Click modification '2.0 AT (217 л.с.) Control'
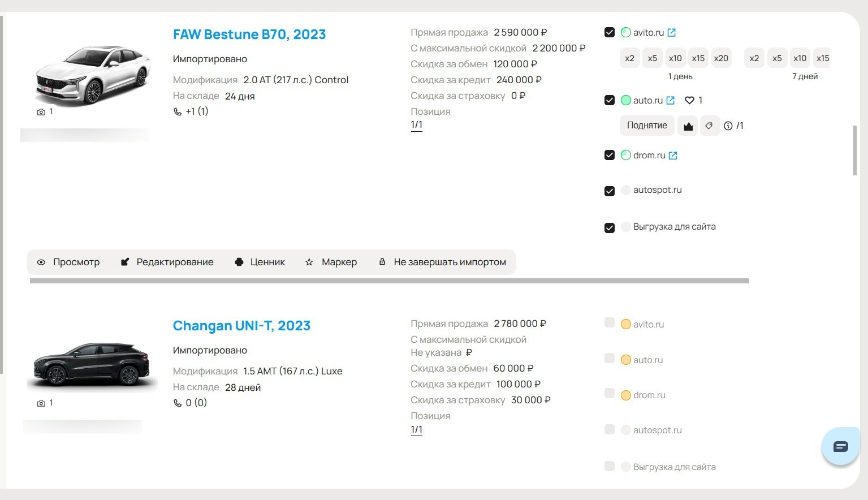This screenshot has width=868, height=500. (296, 80)
